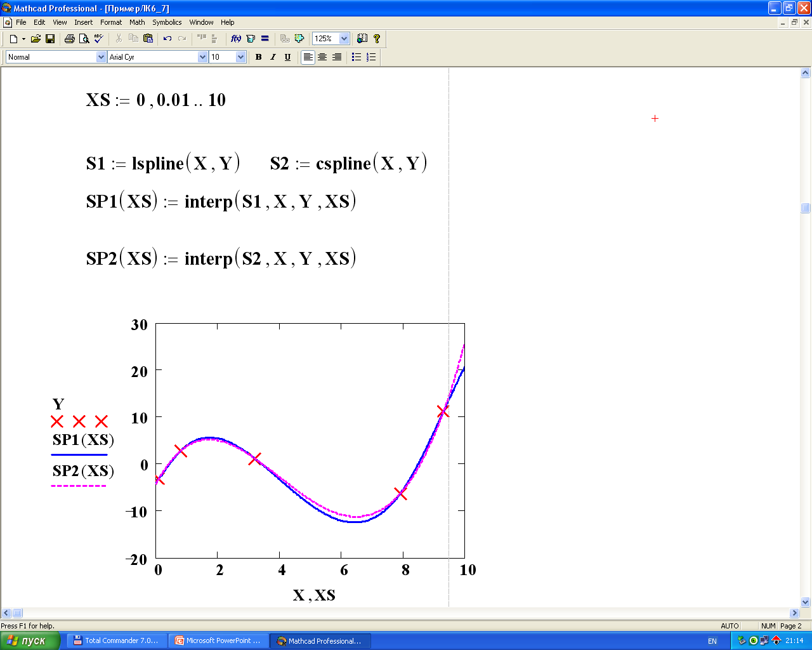Open the Edit menu
The image size is (812, 650).
point(39,22)
